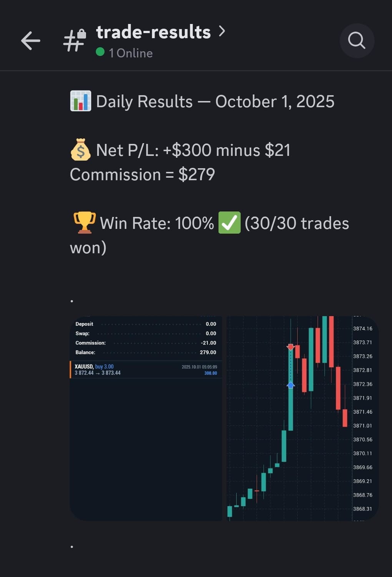Tap the green check mark emoji
This screenshot has width=392, height=577.
pos(229,223)
